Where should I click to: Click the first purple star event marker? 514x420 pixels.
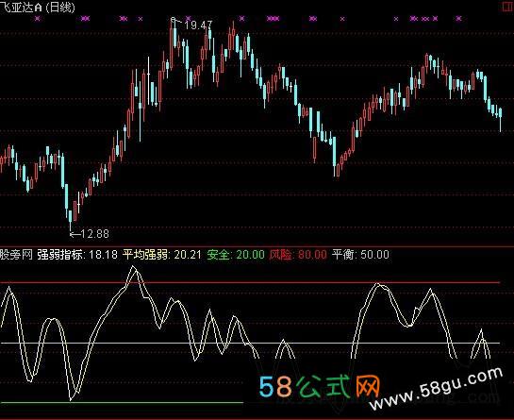(38, 18)
